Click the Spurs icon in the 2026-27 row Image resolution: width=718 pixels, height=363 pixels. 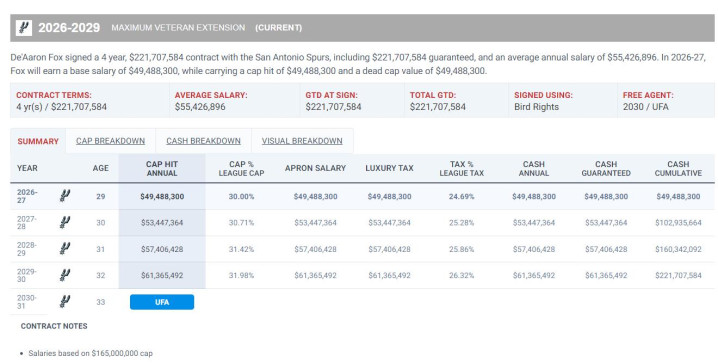tap(65, 196)
